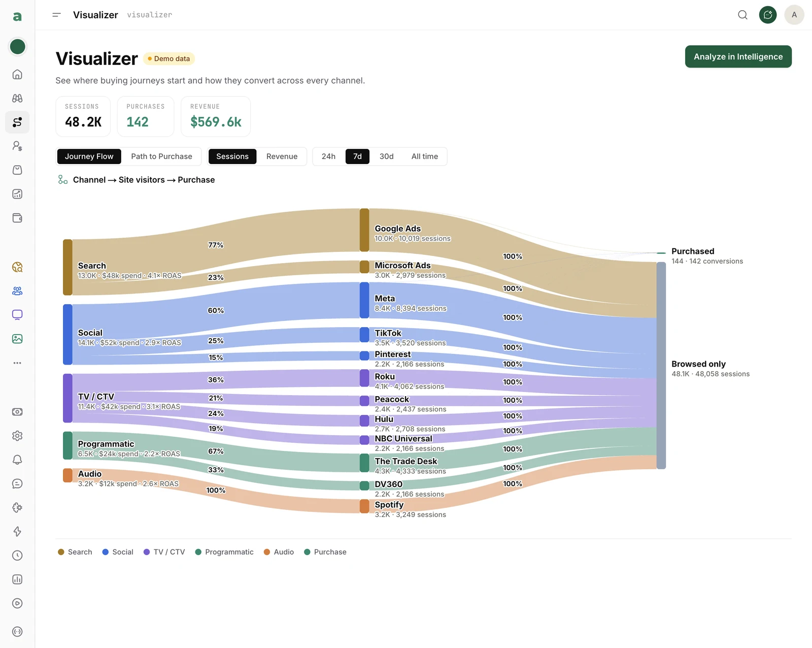The image size is (812, 648).
Task: Set time range to 30d
Action: click(386, 156)
